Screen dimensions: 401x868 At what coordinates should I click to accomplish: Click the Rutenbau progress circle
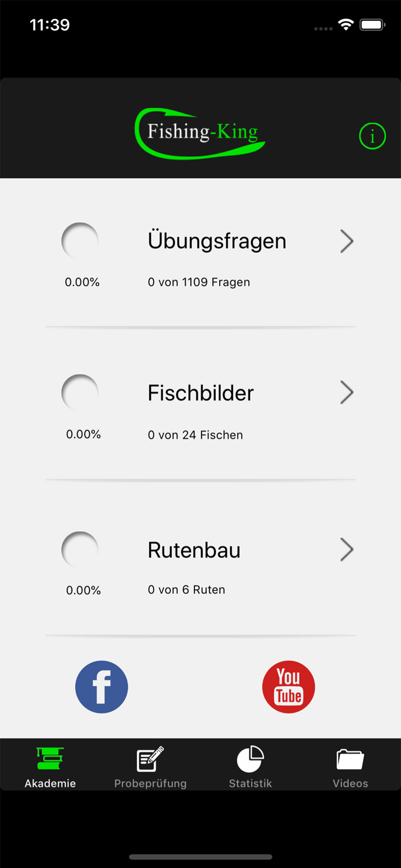[x=80, y=549]
